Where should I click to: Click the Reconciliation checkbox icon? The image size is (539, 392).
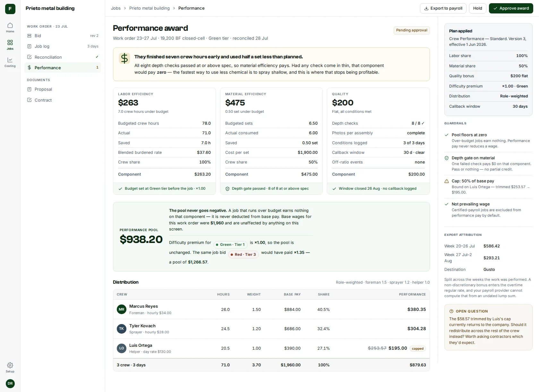pyautogui.click(x=30, y=57)
